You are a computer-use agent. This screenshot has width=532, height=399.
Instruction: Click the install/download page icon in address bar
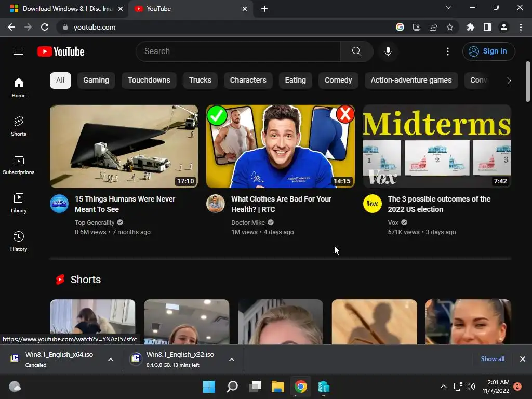[417, 27]
